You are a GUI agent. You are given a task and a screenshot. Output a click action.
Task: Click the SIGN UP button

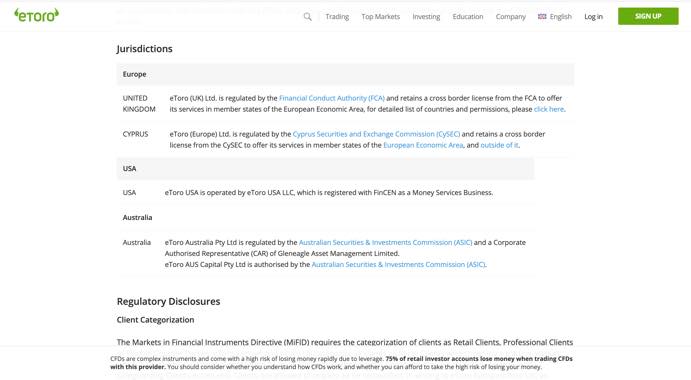click(x=648, y=16)
